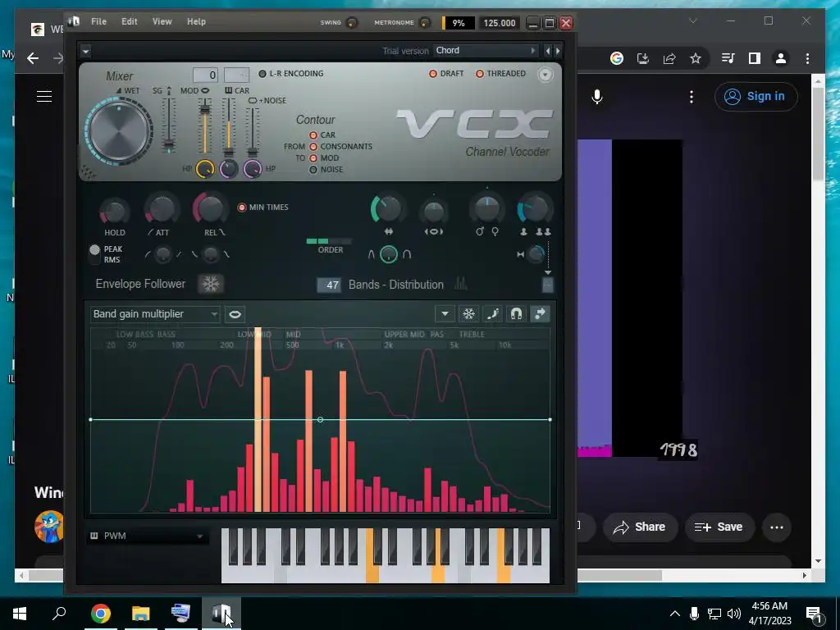This screenshot has width=840, height=630.
Task: Click the large WET mixer knob
Action: [x=119, y=130]
